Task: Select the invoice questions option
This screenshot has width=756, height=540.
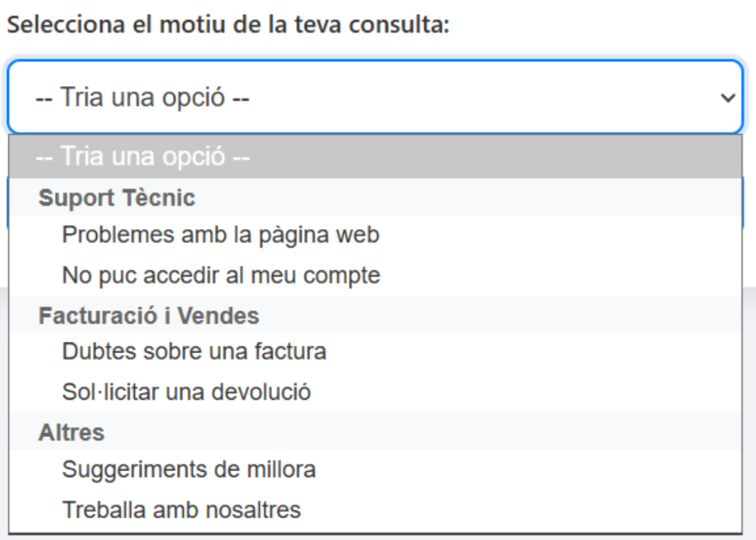Action: 194,351
